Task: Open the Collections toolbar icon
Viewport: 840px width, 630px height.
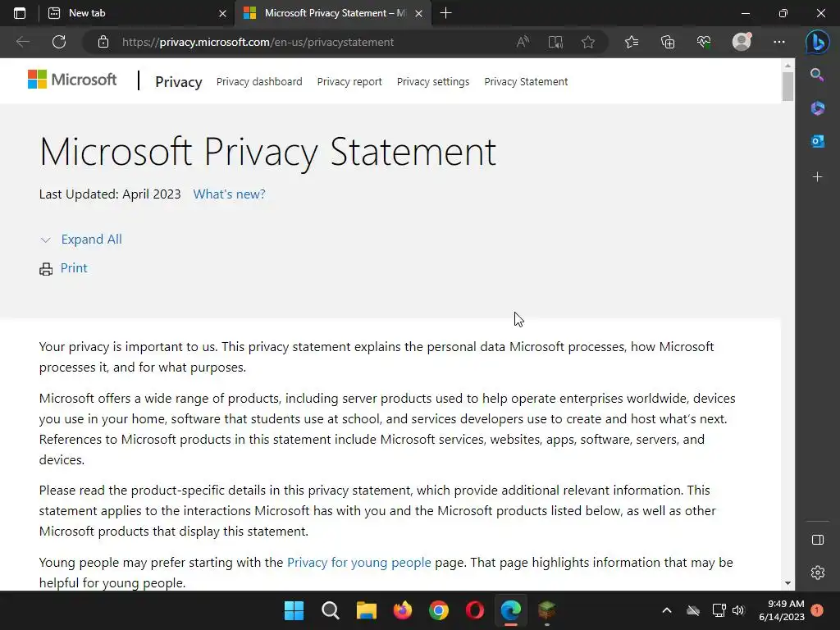Action: pos(668,42)
